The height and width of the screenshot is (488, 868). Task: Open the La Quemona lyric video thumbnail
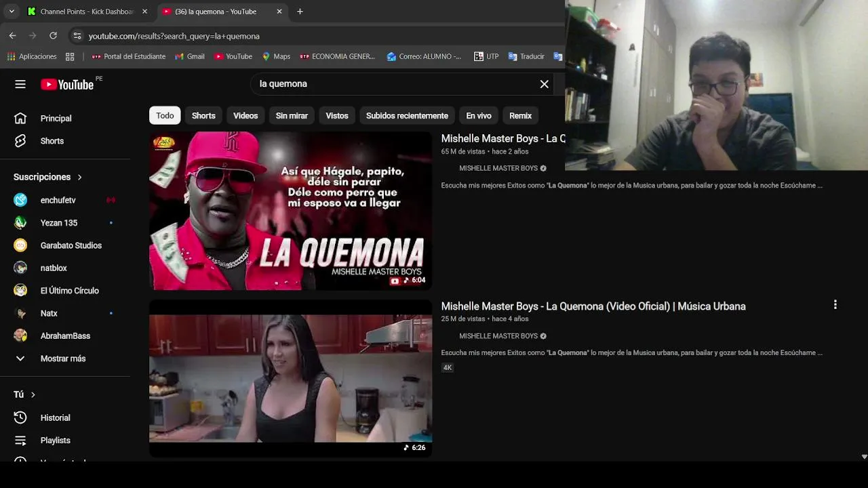(290, 211)
